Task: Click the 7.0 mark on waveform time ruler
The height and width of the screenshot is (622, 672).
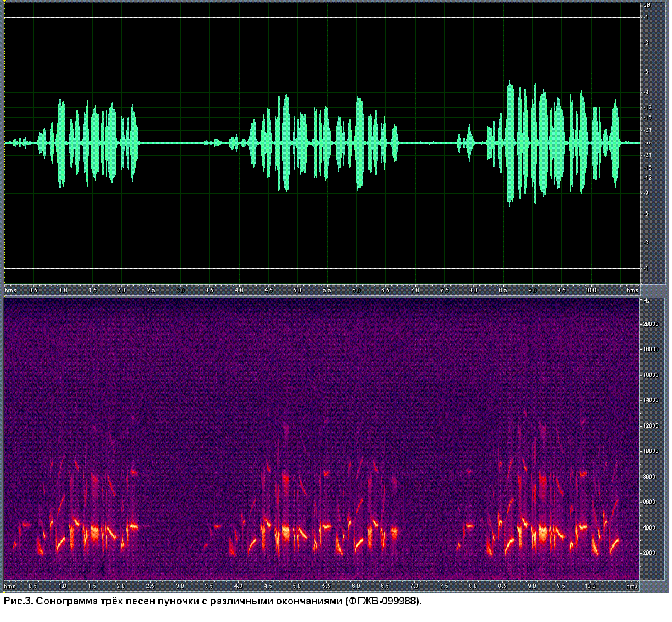Action: pyautogui.click(x=415, y=292)
